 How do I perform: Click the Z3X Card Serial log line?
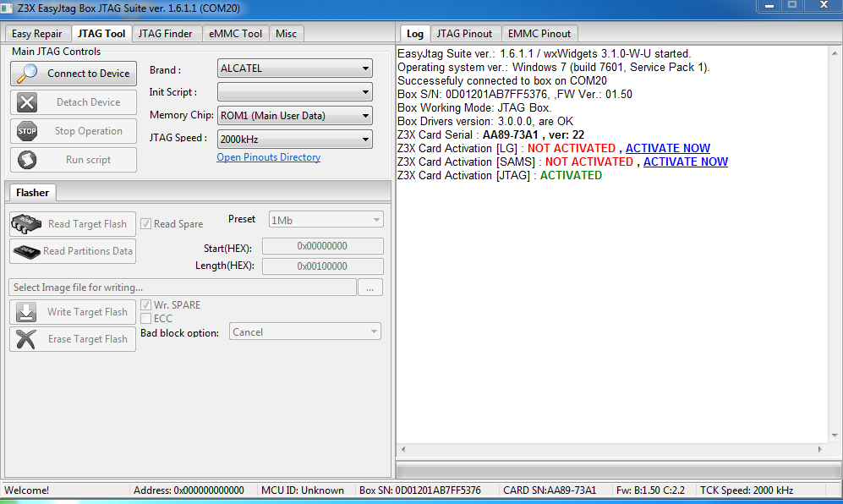[x=491, y=135]
